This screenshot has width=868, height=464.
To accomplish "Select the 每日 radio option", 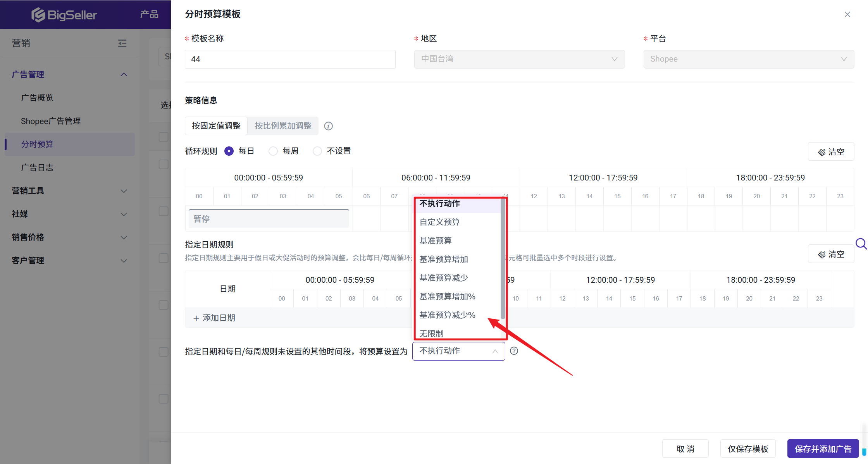I will (229, 151).
